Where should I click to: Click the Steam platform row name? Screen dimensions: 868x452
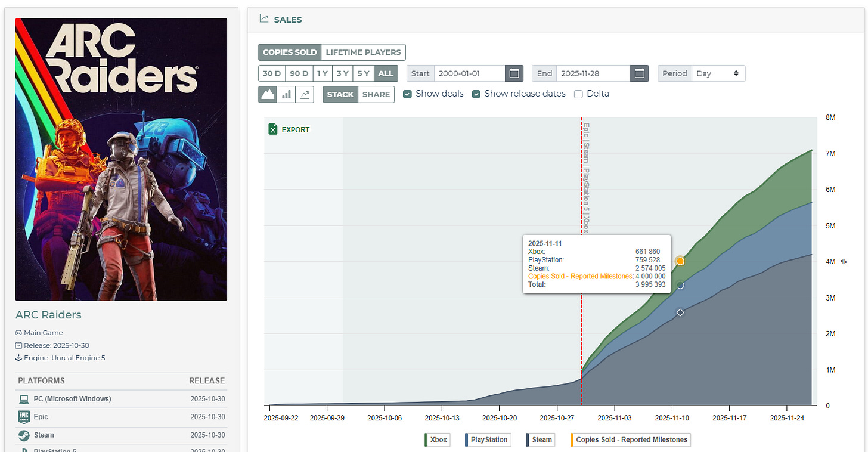click(x=44, y=435)
